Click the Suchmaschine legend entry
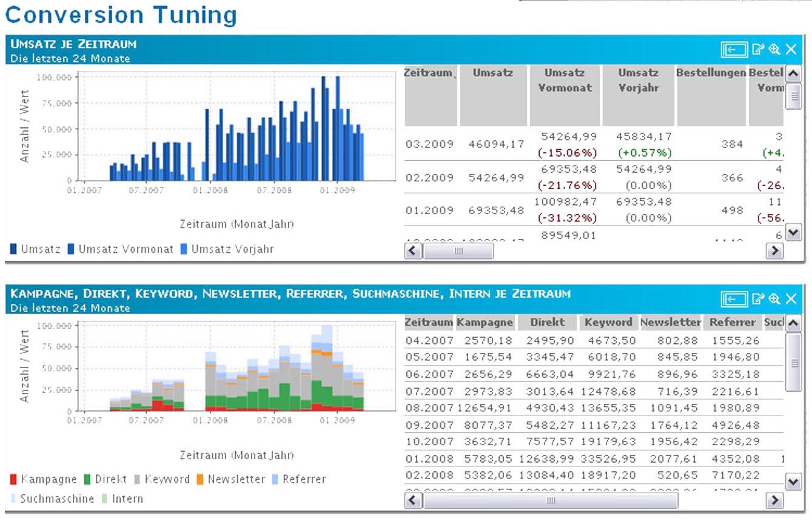The image size is (812, 527). coord(52,498)
